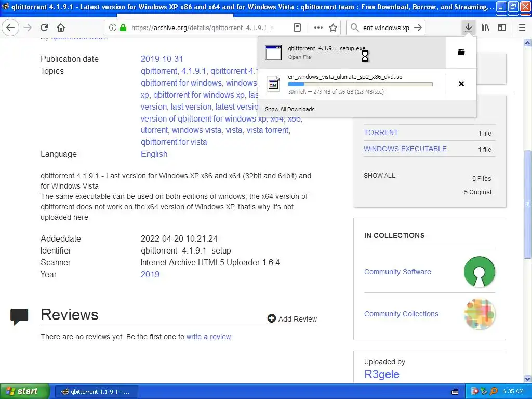This screenshot has width=532, height=399.
Task: Click the Addeddate value 2022-04-20 10:21:24
Action: click(179, 238)
